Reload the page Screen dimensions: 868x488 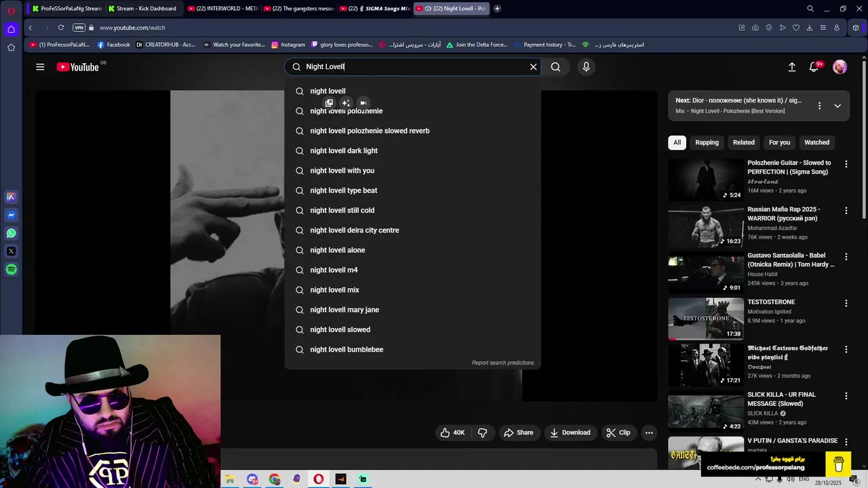[61, 28]
